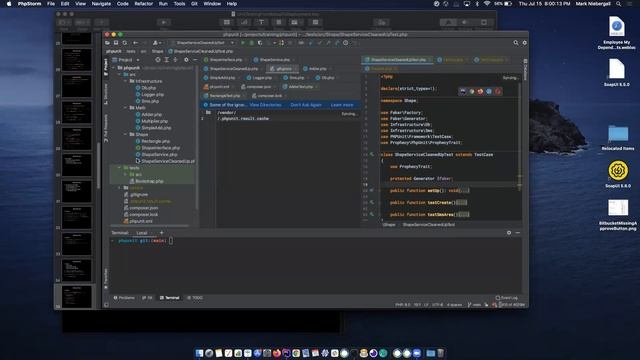Toggle the Problems tool window button
Screen dimensions: 640x360
click(x=124, y=298)
